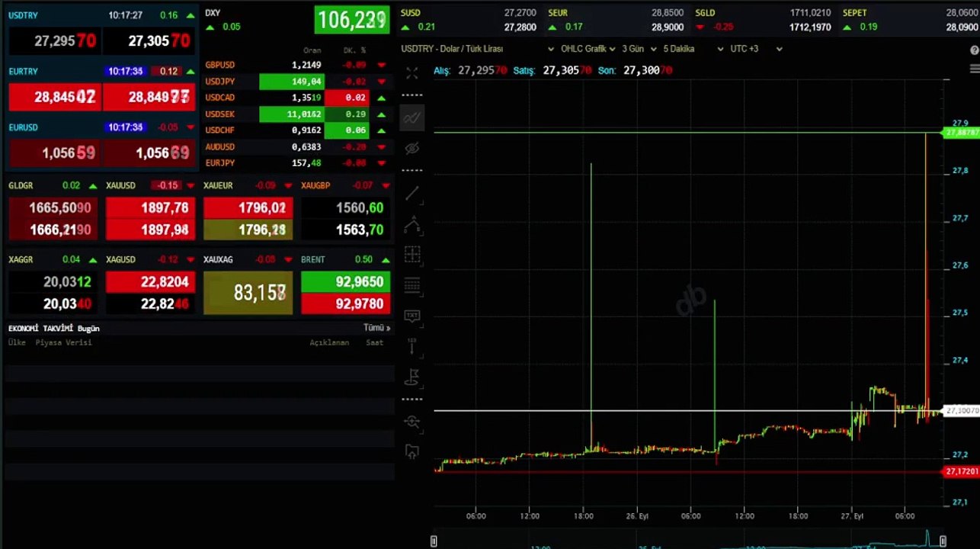
Task: Click the XAUUSD price 1897,78
Action: point(151,208)
